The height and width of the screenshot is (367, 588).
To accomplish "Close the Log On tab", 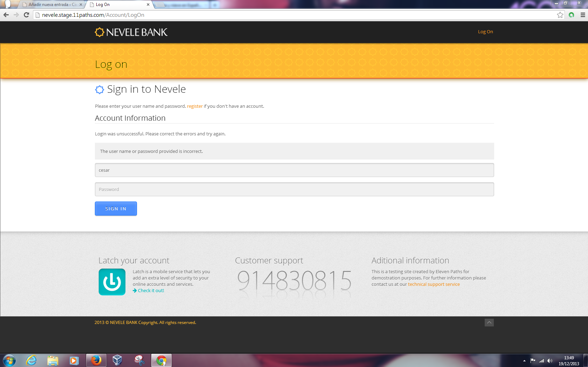I will pos(148,5).
